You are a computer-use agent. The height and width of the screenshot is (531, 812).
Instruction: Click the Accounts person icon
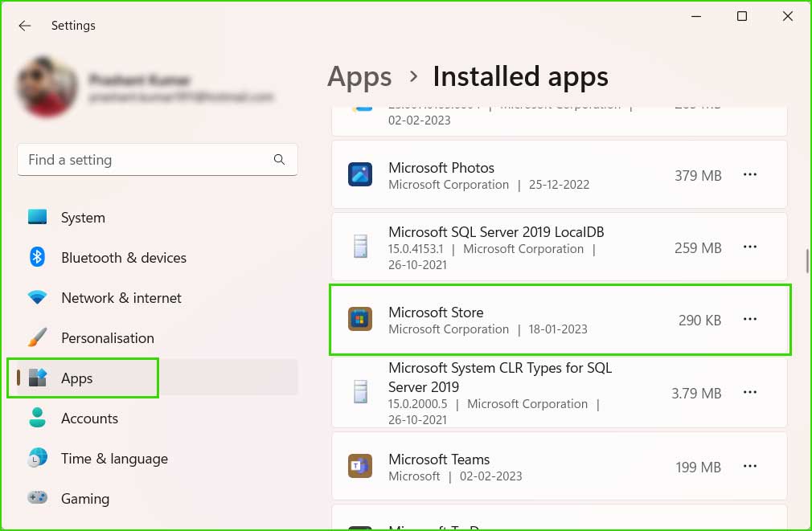[x=37, y=418]
